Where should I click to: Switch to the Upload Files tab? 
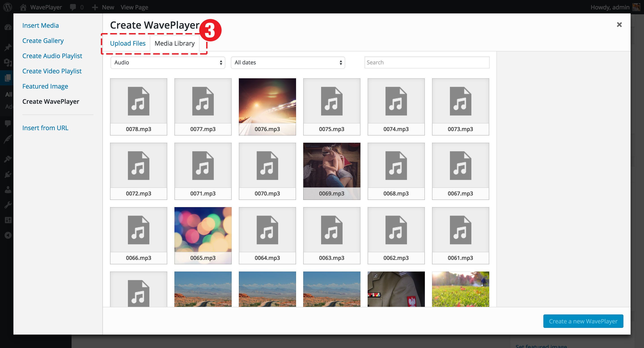click(x=127, y=43)
